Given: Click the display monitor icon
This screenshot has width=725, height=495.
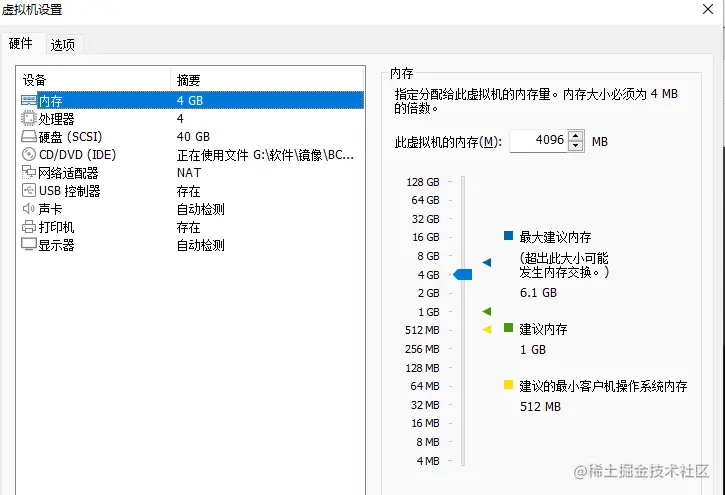Looking at the screenshot, I should [29, 244].
